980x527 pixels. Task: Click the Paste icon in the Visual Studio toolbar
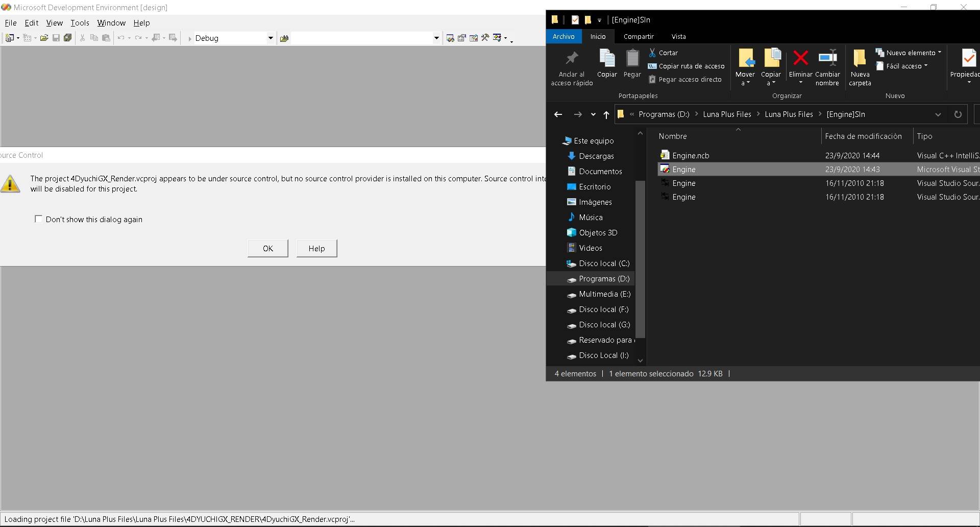point(106,38)
